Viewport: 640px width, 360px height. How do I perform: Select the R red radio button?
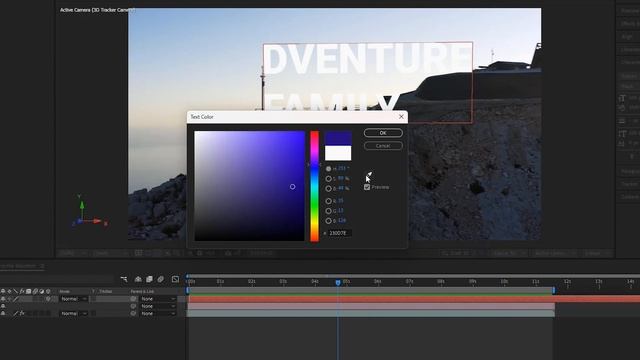[328, 201]
